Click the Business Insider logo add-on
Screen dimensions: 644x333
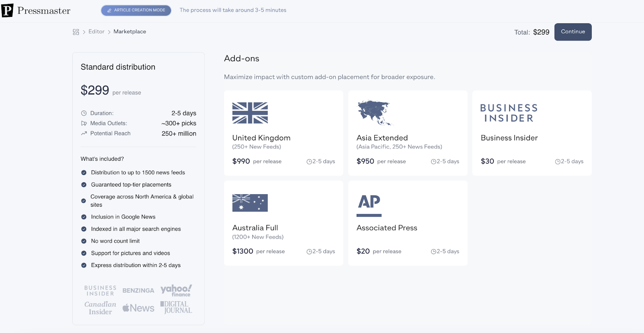click(x=509, y=113)
